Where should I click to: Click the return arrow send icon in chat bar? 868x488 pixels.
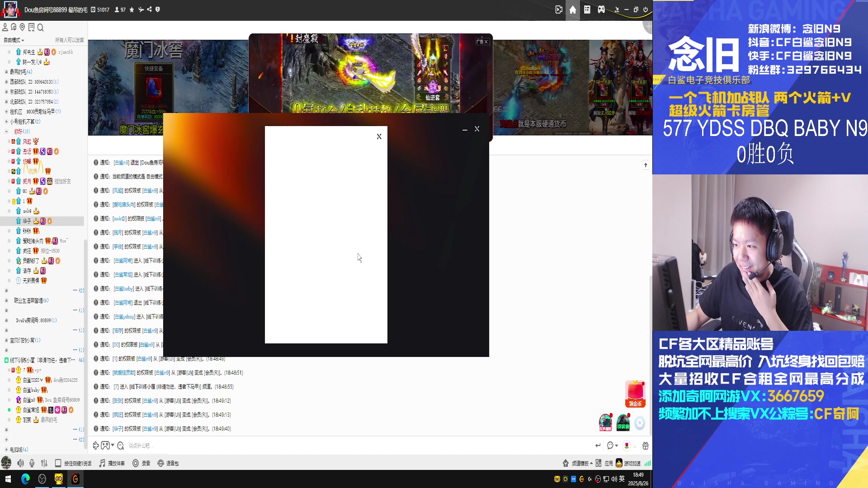(x=598, y=446)
